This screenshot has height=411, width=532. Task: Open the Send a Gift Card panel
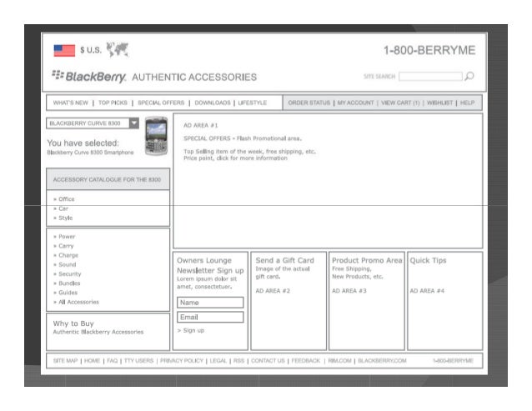click(x=289, y=301)
